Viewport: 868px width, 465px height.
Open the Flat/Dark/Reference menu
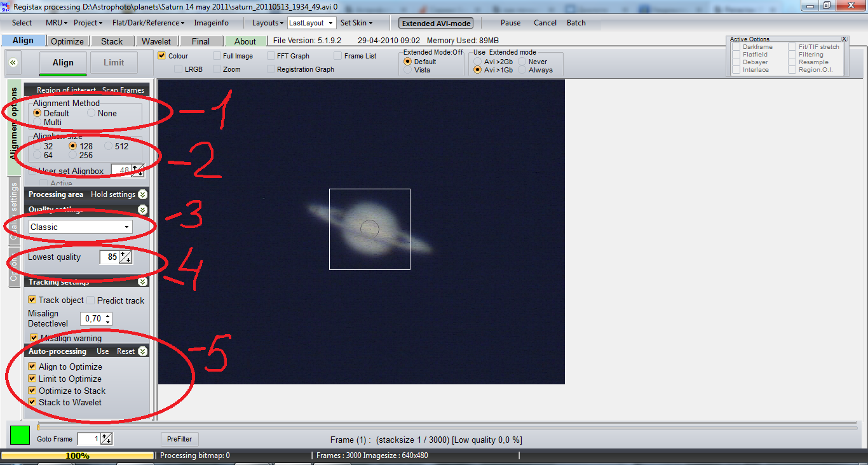[148, 23]
